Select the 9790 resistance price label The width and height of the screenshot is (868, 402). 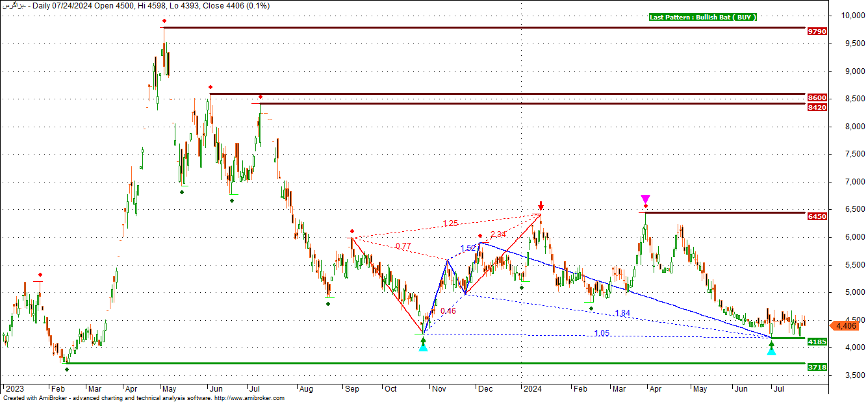click(817, 31)
